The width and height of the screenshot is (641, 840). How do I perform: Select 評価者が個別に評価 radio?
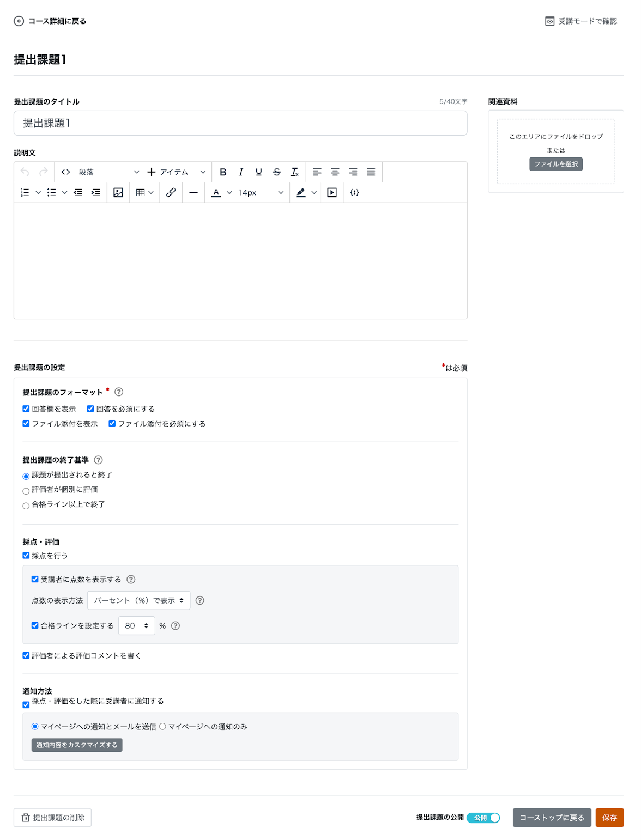26,491
